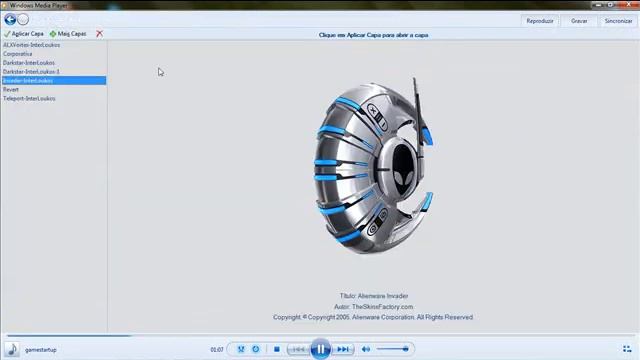Click the Autor TheSkinsFactory.com text
This screenshot has height=360, width=640.
click(x=373, y=307)
